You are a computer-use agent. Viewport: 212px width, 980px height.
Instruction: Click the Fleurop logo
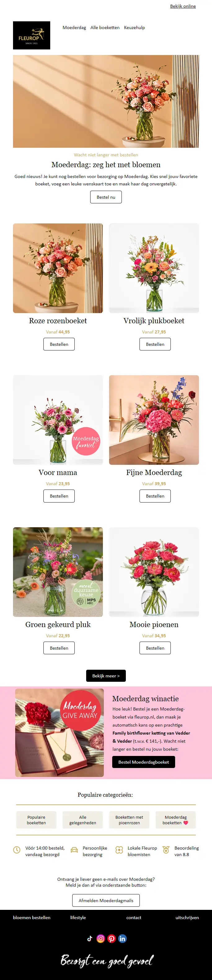32,35
